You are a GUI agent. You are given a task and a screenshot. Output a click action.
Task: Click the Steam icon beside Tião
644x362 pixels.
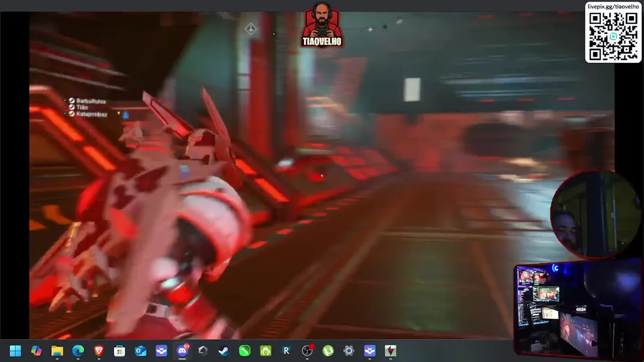click(72, 108)
